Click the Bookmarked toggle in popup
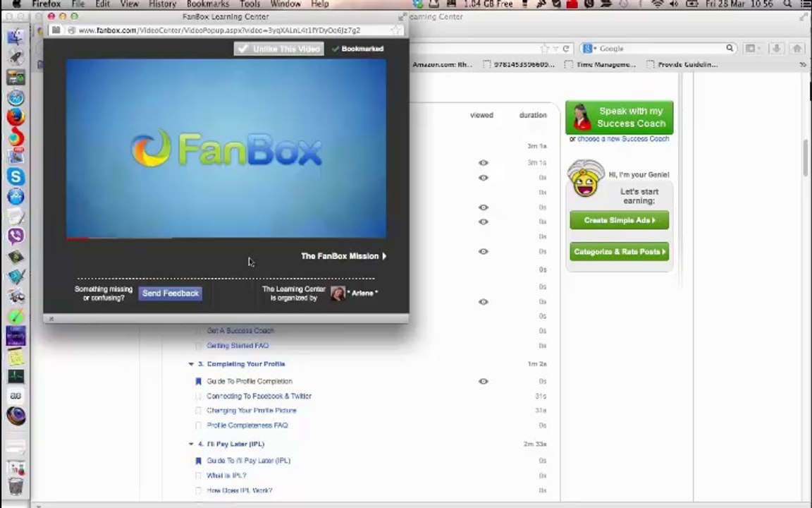This screenshot has height=508, width=812. tap(357, 49)
